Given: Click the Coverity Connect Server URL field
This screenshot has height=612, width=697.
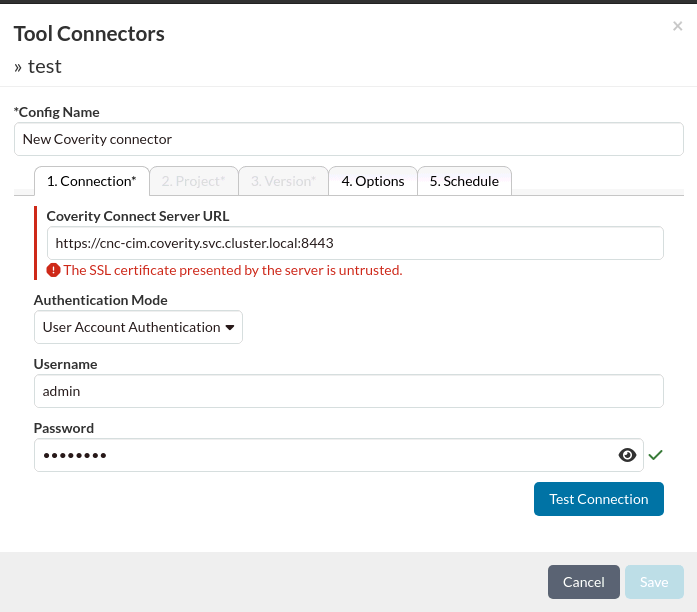Looking at the screenshot, I should pos(355,243).
